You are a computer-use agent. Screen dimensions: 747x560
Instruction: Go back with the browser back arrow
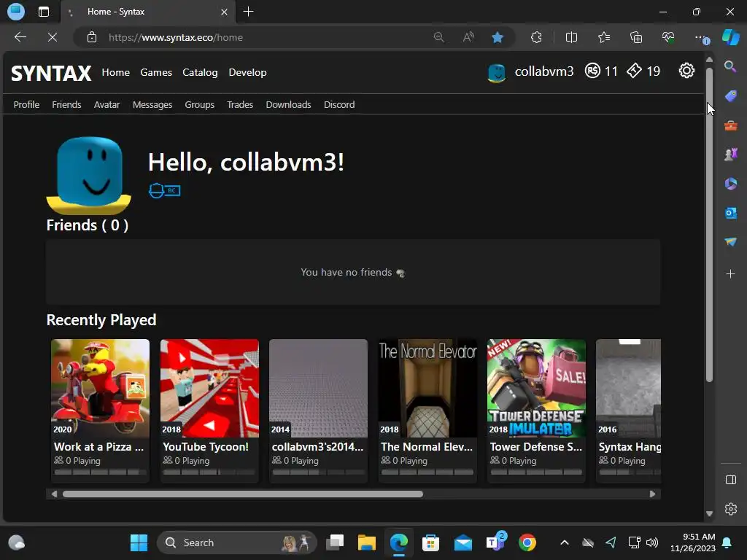(x=20, y=37)
